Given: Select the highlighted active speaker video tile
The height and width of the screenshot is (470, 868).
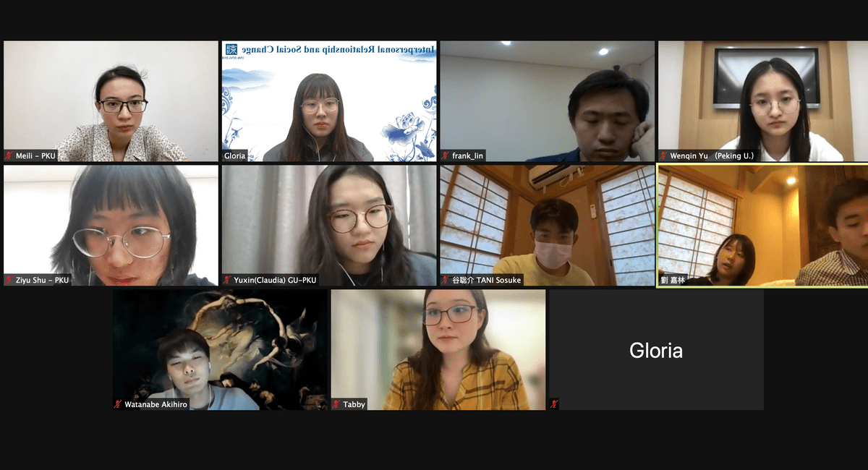Looking at the screenshot, I should 763,226.
